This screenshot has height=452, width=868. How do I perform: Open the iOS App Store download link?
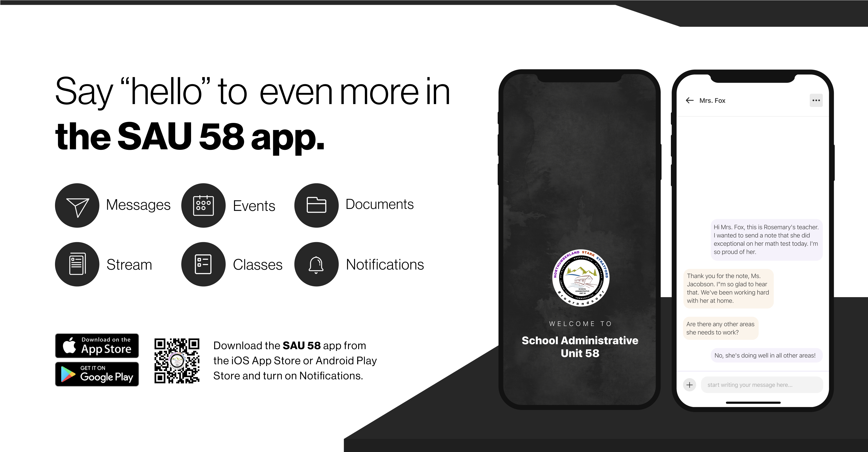[x=95, y=346]
